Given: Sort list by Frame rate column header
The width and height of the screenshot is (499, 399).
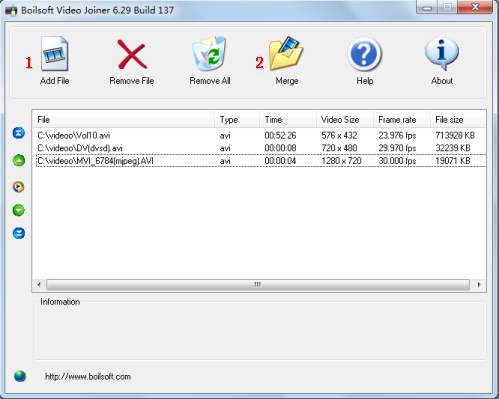Looking at the screenshot, I should tap(401, 120).
